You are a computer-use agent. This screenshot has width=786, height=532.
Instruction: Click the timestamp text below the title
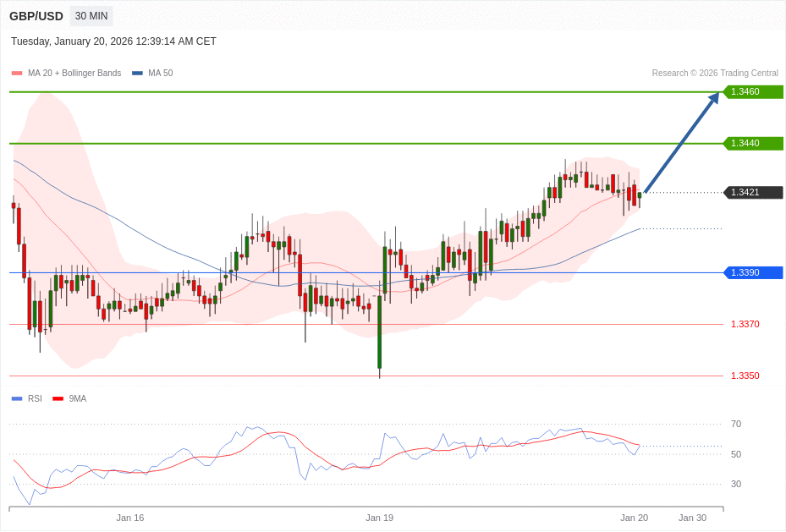pyautogui.click(x=113, y=41)
